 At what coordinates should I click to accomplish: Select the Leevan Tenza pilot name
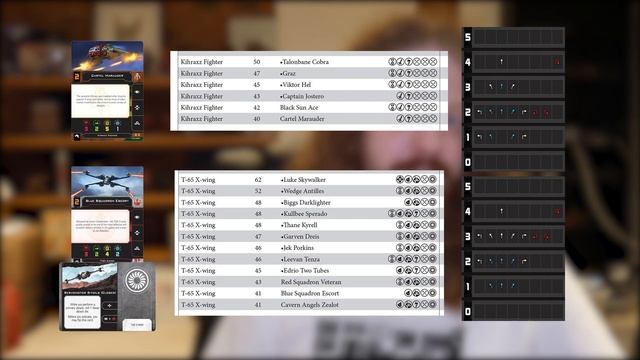(x=300, y=259)
